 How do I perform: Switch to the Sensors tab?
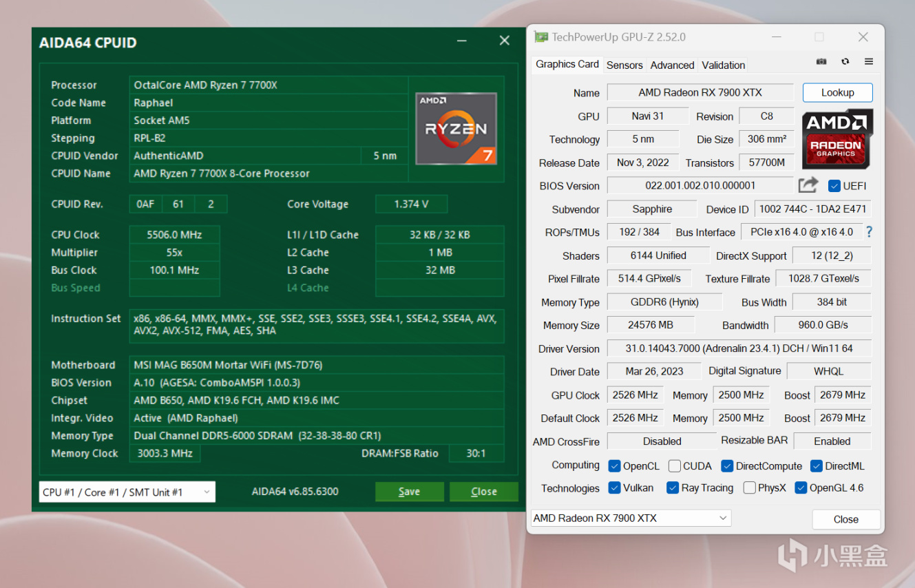(624, 65)
